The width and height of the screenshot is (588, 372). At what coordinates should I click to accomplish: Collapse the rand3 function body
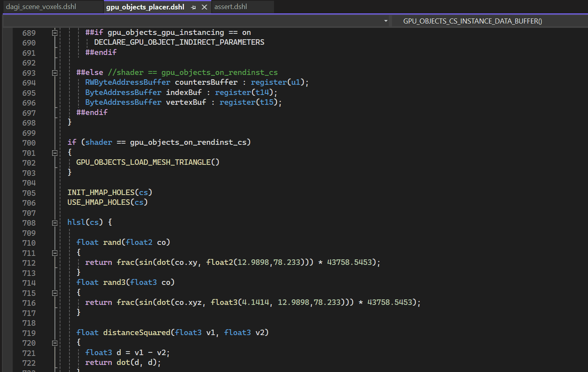click(x=55, y=292)
